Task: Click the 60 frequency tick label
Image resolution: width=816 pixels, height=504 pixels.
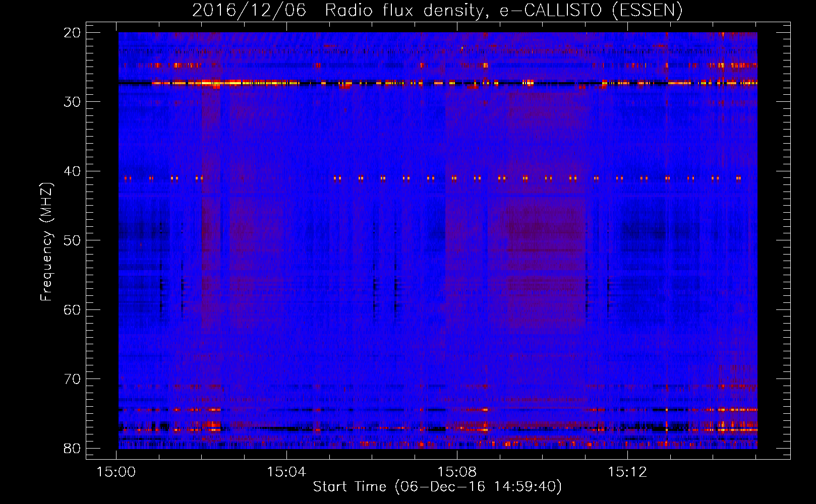Action: coord(73,310)
